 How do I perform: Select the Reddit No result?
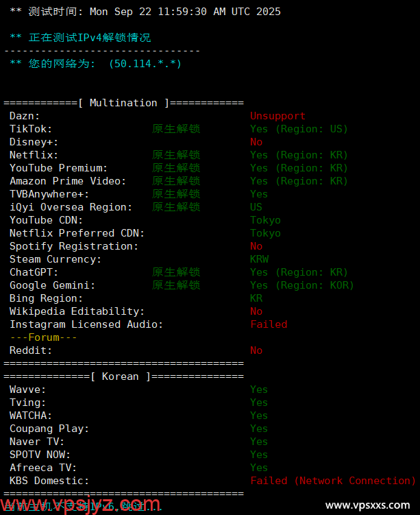pos(256,350)
